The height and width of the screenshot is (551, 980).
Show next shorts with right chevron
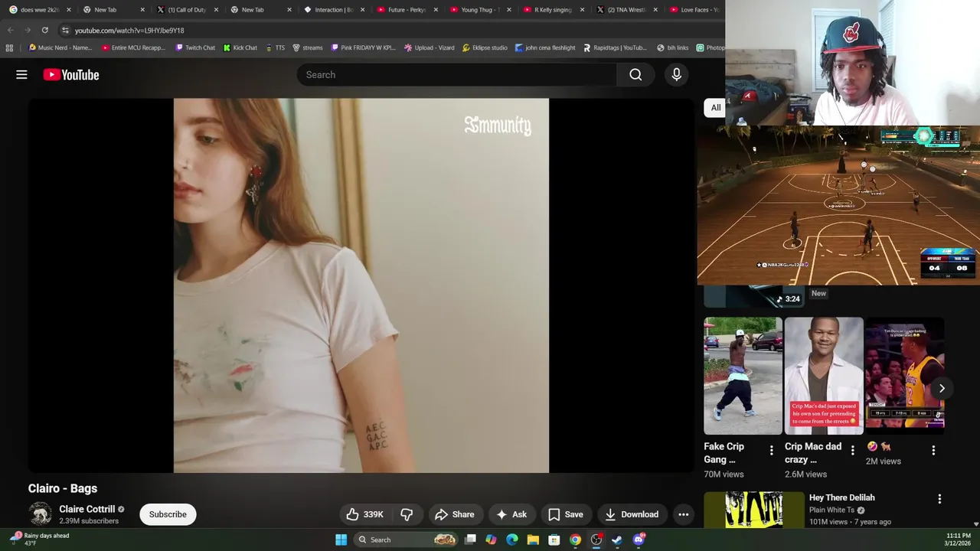pos(942,388)
